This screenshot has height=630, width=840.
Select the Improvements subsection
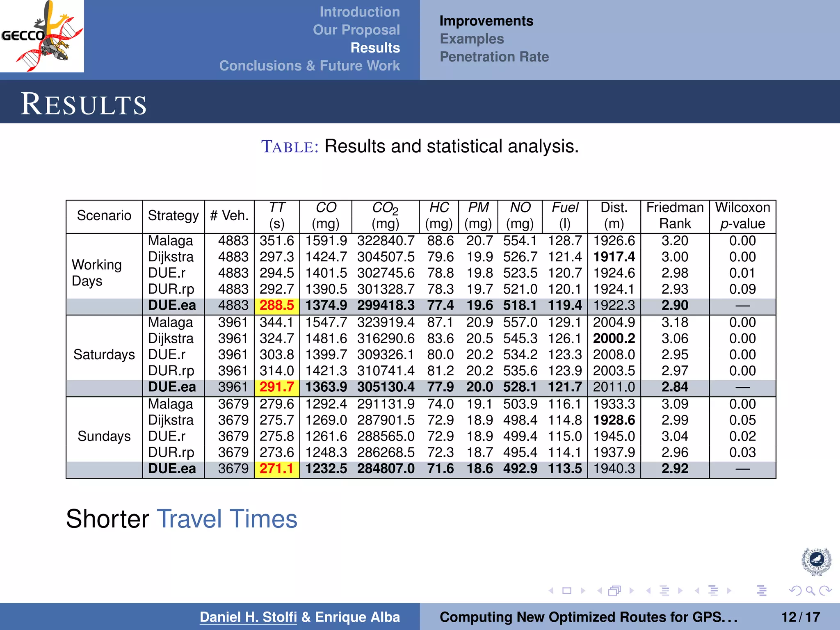pos(486,21)
